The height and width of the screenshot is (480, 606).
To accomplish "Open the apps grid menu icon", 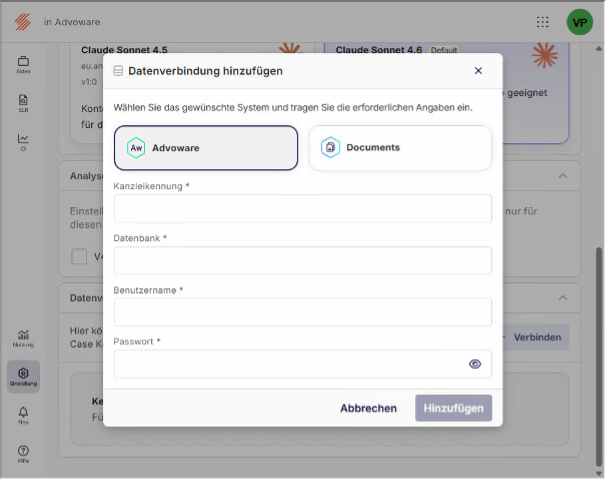I will click(x=542, y=22).
